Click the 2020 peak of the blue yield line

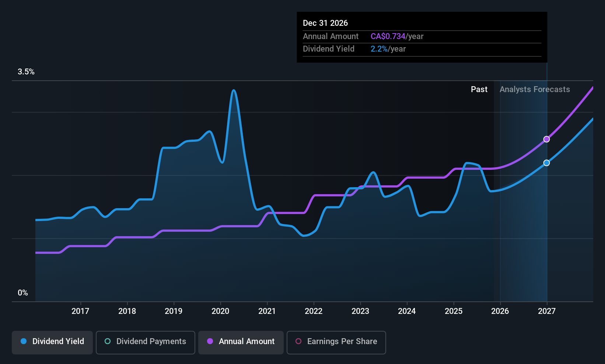coord(233,90)
